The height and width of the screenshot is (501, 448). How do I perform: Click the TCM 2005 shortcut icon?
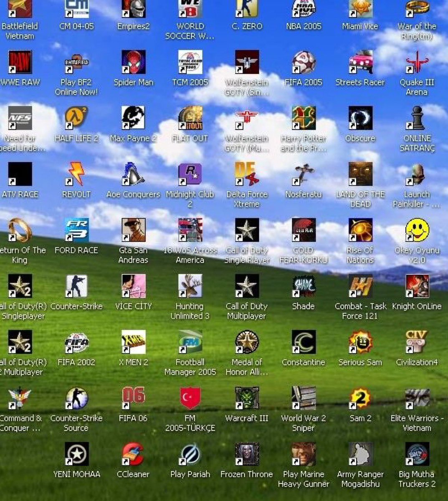[190, 62]
